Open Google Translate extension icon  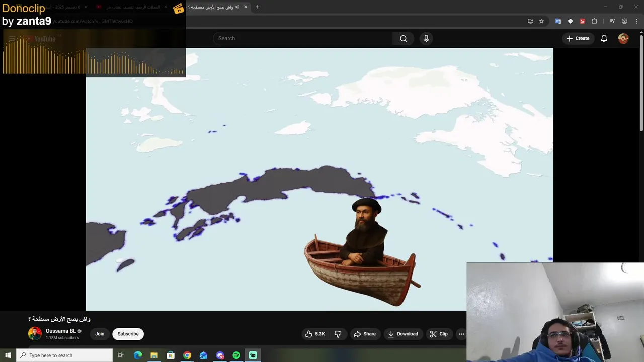pos(558,21)
